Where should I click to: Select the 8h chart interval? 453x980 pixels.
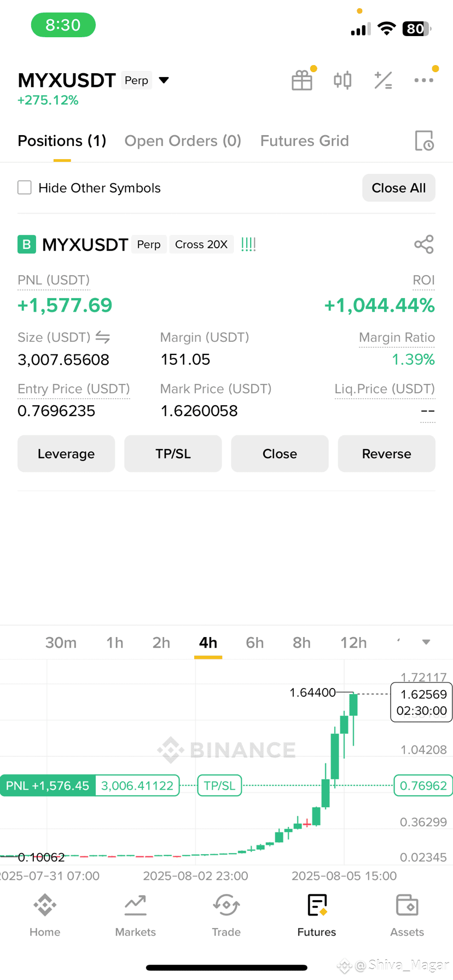click(301, 643)
